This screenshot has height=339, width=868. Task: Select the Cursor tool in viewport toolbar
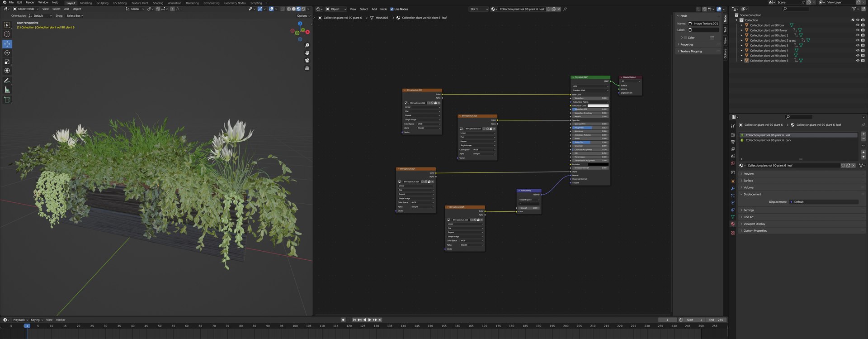pyautogui.click(x=7, y=34)
